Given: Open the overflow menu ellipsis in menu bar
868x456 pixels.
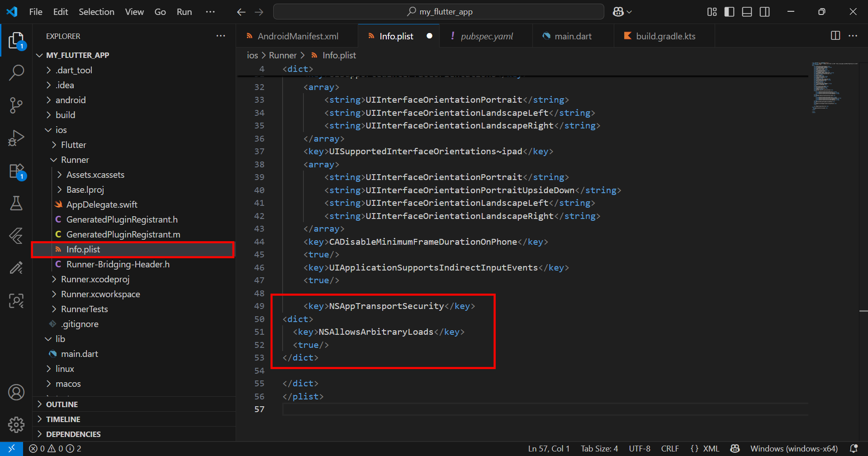Looking at the screenshot, I should 210,12.
